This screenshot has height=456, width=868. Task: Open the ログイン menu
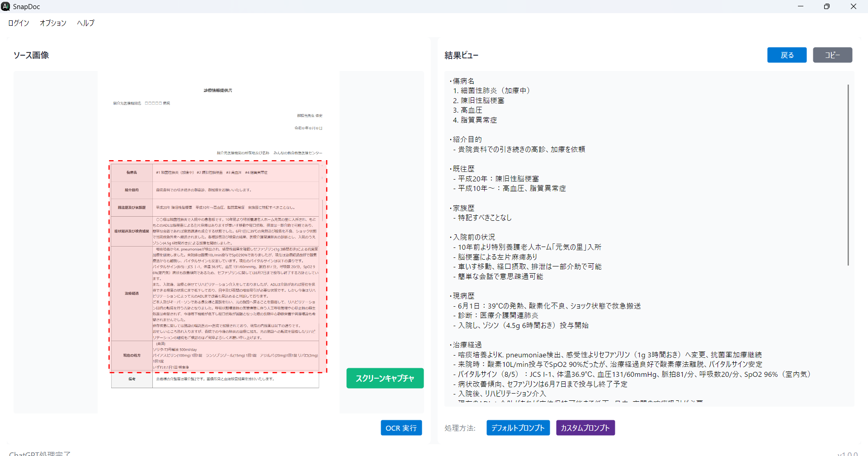coord(19,23)
